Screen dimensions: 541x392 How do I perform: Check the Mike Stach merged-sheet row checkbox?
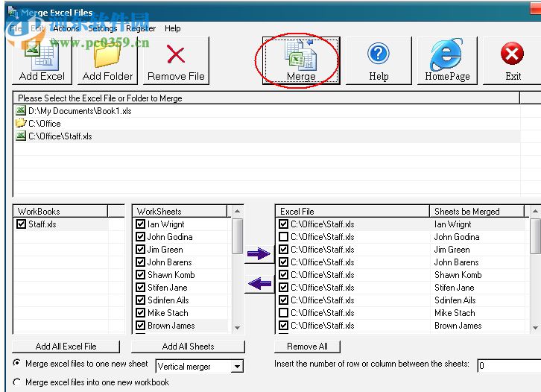[x=283, y=313]
